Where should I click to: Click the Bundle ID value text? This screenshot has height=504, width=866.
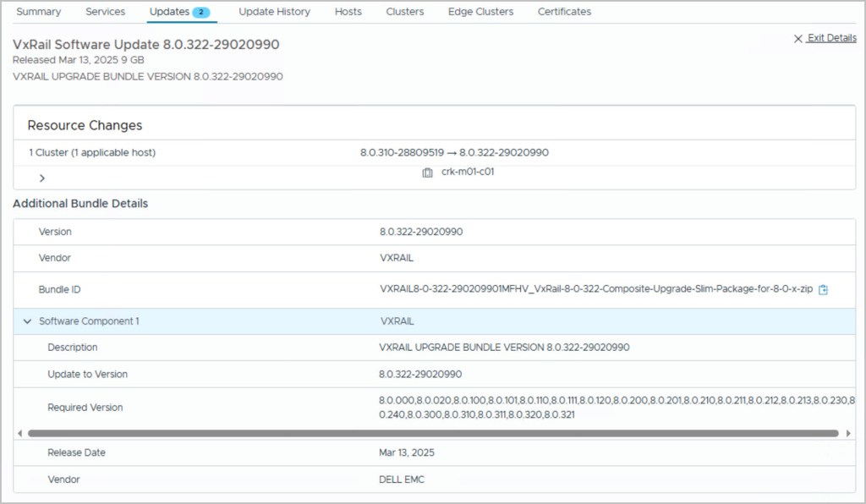596,289
